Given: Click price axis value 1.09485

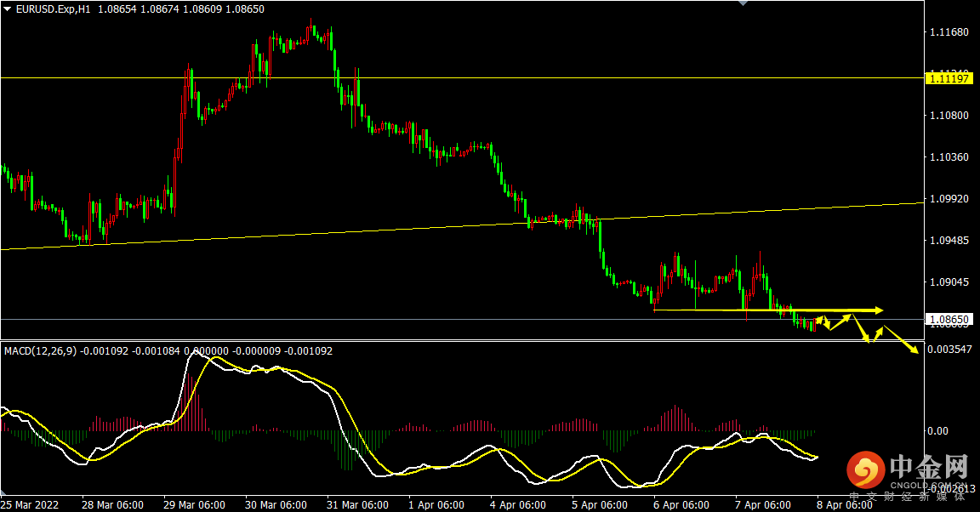Looking at the screenshot, I should [949, 240].
